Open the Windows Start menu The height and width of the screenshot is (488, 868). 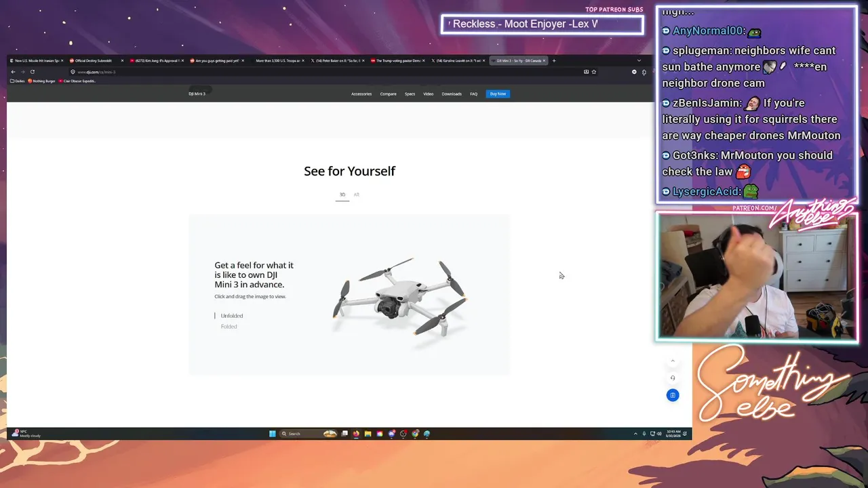(x=273, y=434)
